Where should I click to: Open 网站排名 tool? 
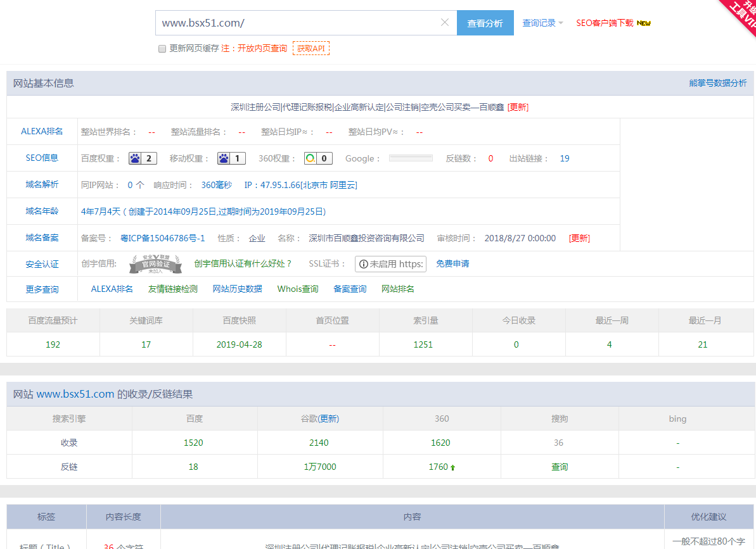[x=397, y=289]
